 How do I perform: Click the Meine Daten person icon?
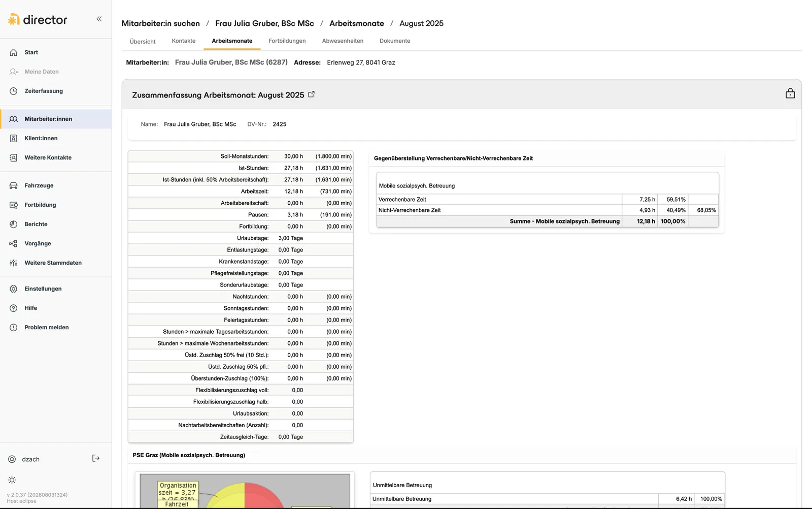[14, 72]
